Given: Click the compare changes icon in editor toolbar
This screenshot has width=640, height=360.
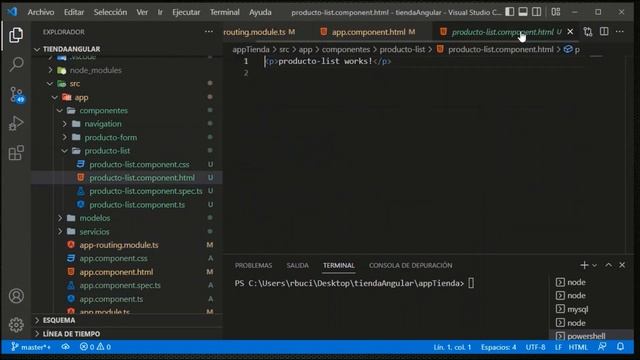Looking at the screenshot, I should point(588,32).
